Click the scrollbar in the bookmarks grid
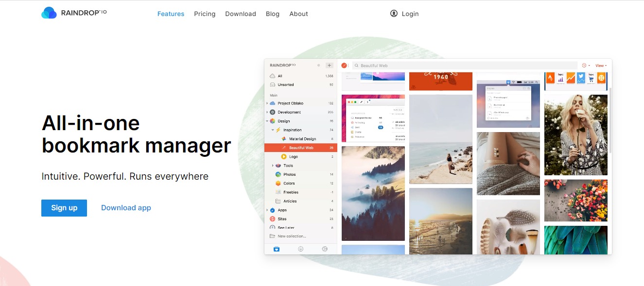Viewport: 644px width, 286px height. [x=610, y=120]
